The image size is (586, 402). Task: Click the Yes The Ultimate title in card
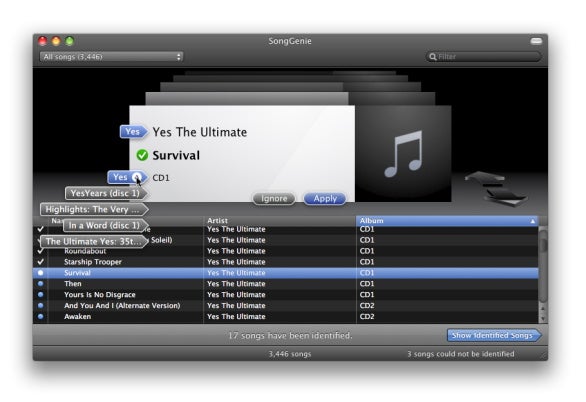200,132
